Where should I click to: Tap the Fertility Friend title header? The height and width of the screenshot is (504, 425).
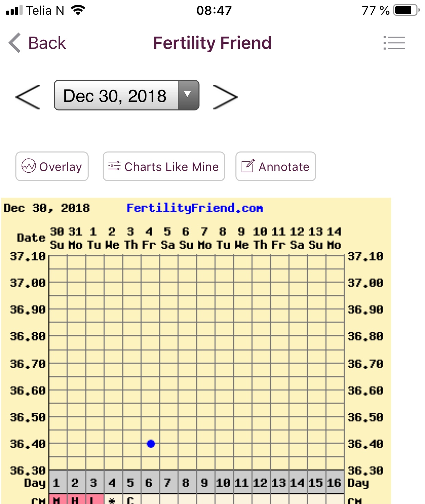pyautogui.click(x=212, y=43)
